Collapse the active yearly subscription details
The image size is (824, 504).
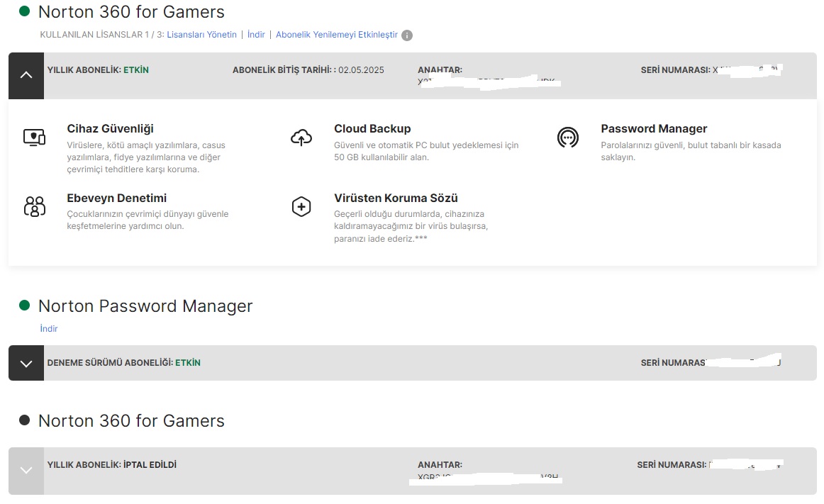[26, 76]
